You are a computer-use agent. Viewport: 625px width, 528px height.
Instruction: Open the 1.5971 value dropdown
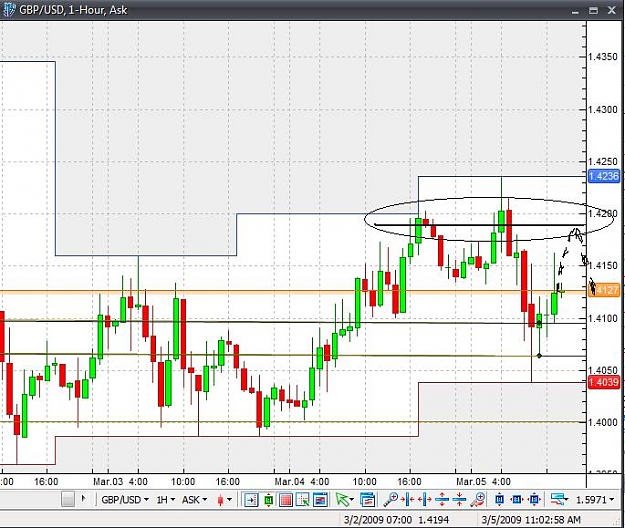coord(595,499)
